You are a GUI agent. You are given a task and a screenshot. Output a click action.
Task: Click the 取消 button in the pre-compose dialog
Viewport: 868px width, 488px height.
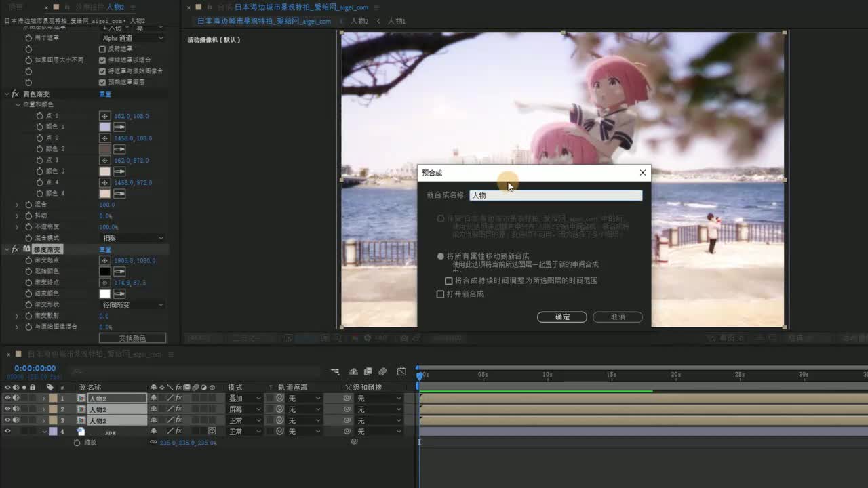(617, 317)
